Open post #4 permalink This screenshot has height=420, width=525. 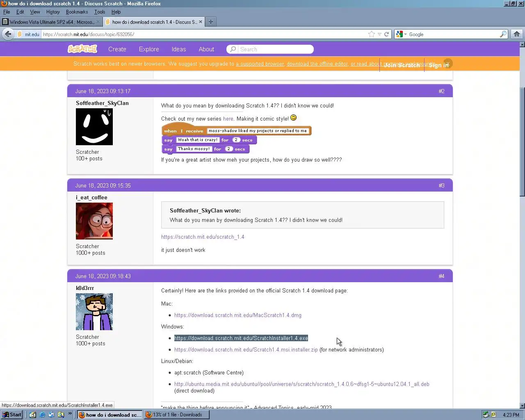pos(441,276)
